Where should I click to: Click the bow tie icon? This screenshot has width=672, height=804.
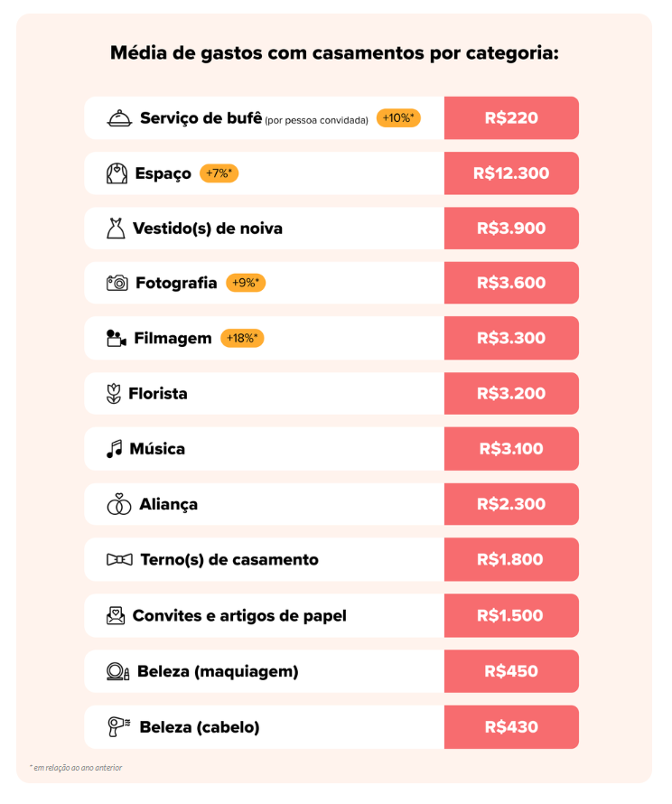[119, 560]
